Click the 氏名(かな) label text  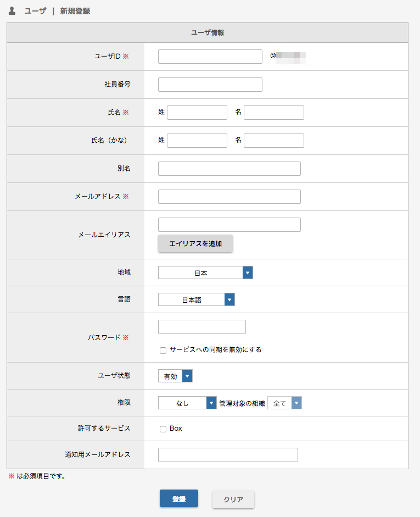(x=109, y=141)
